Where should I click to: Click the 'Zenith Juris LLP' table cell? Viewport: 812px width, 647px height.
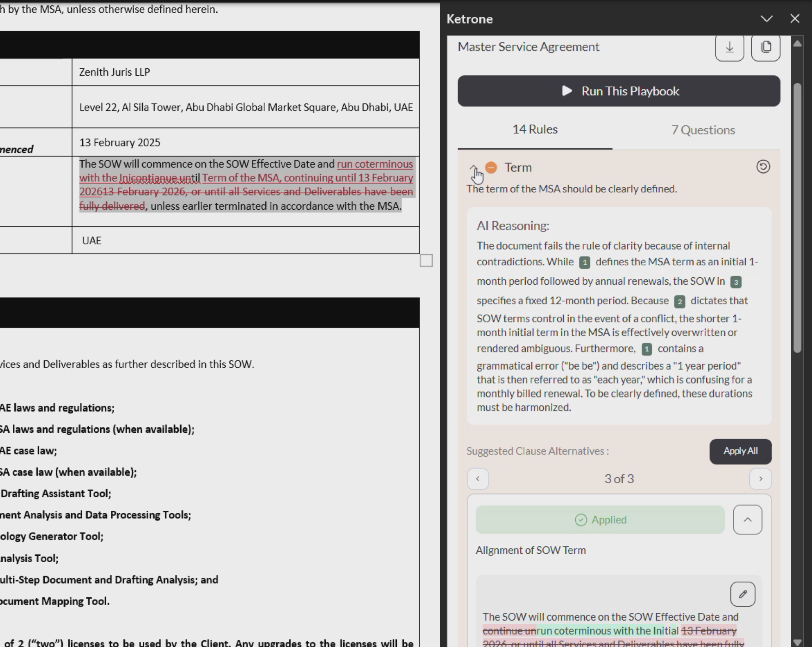tap(246, 72)
